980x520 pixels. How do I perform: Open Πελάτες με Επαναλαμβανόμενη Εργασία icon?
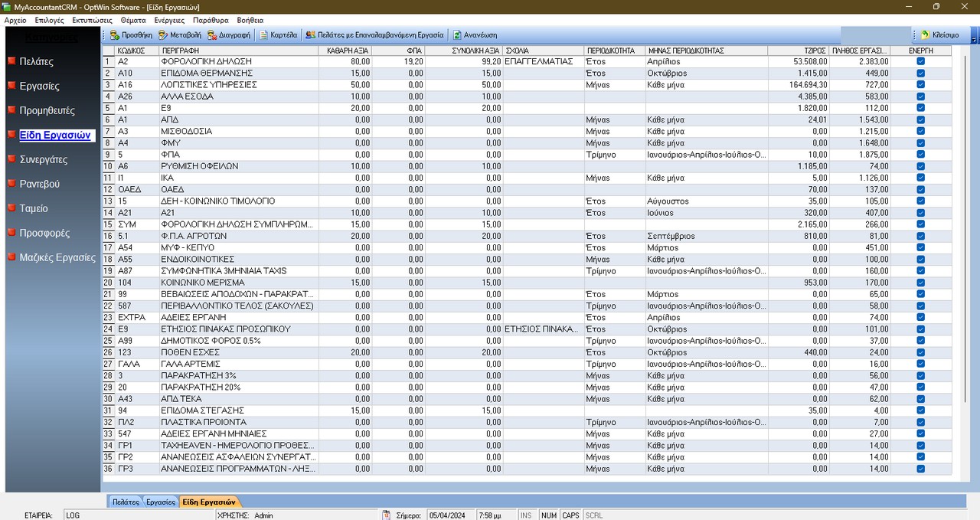310,35
